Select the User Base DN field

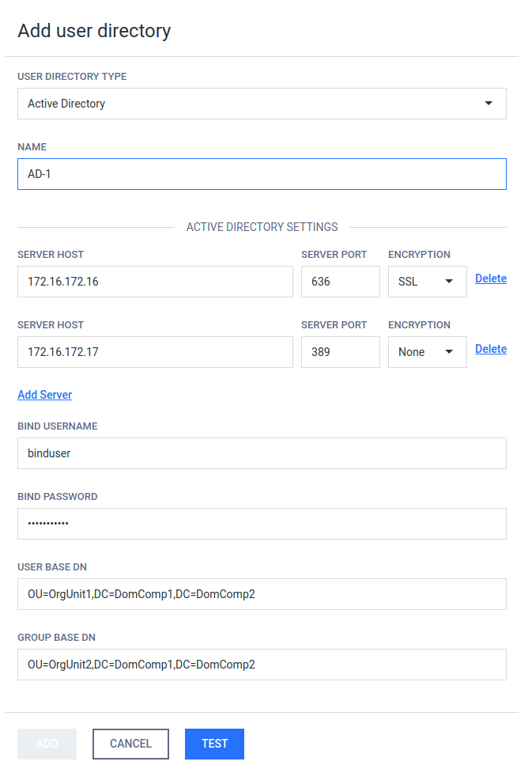click(262, 593)
